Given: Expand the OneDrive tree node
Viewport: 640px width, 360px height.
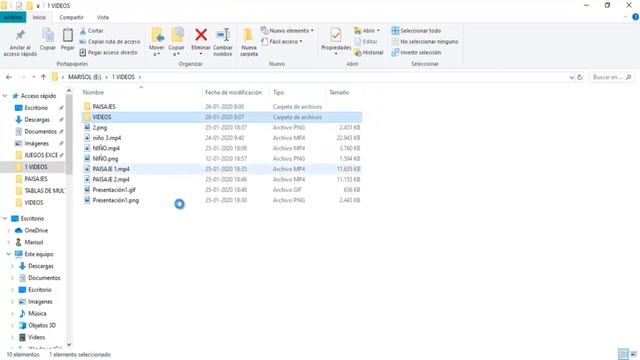Looking at the screenshot, I should tap(9, 231).
